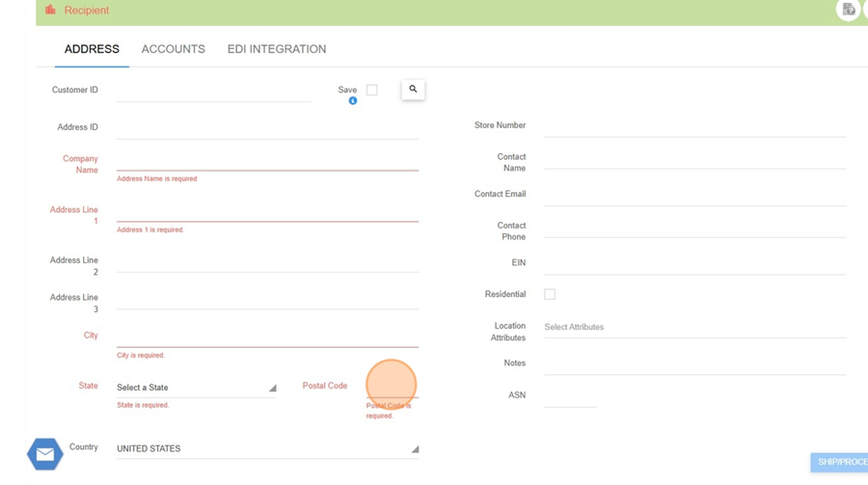The image size is (868, 485).
Task: Check the Save checkbox
Action: coord(371,90)
